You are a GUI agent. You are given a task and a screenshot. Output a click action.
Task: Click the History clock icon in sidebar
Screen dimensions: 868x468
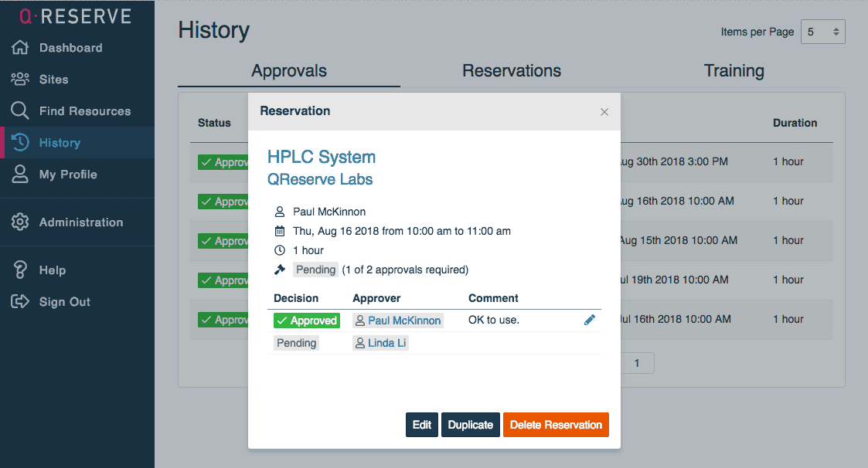coord(20,143)
